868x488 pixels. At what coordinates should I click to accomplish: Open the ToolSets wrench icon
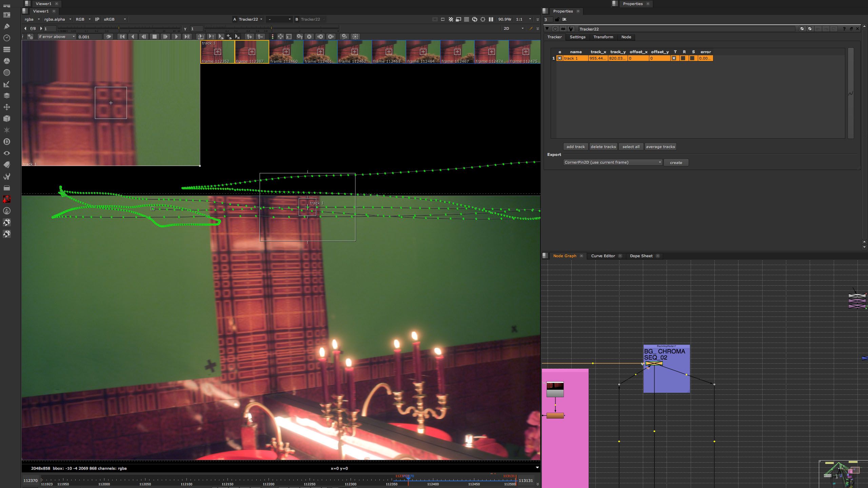pyautogui.click(x=6, y=176)
